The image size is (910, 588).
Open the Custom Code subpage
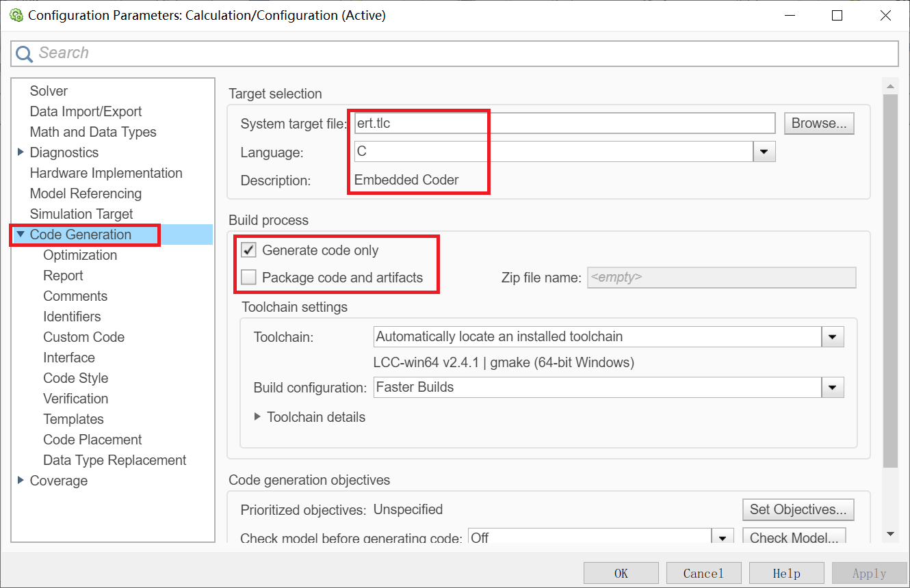[83, 337]
